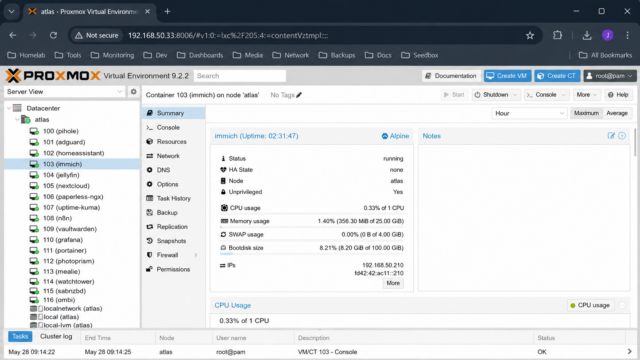
Task: Open More actions dropdown
Action: tap(587, 95)
